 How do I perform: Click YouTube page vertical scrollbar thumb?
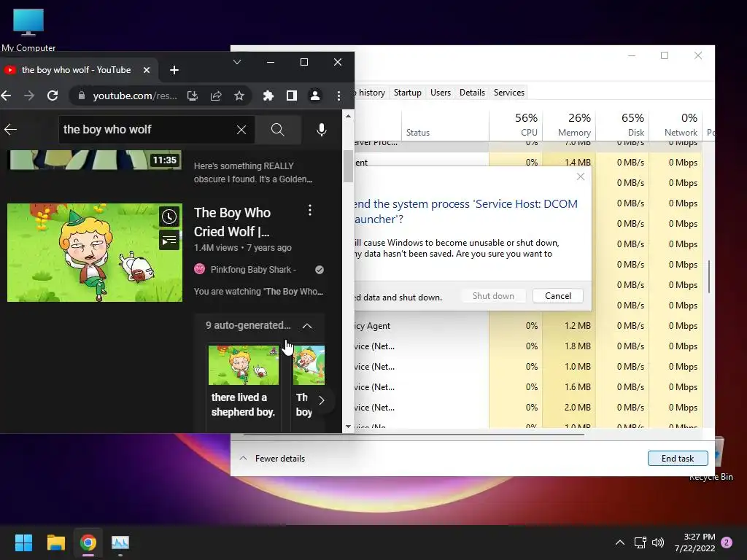[x=348, y=166]
